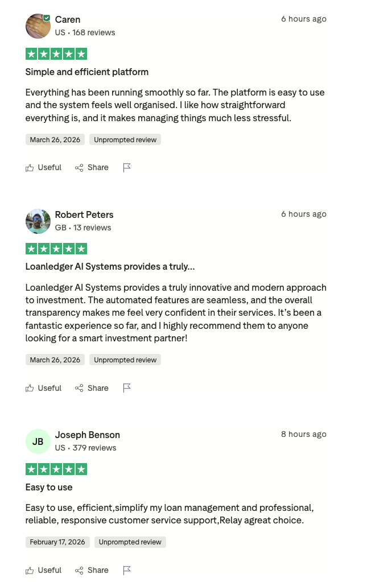This screenshot has width=392, height=582.
Task: Open Caren's reviewer profile name
Action: click(x=68, y=19)
